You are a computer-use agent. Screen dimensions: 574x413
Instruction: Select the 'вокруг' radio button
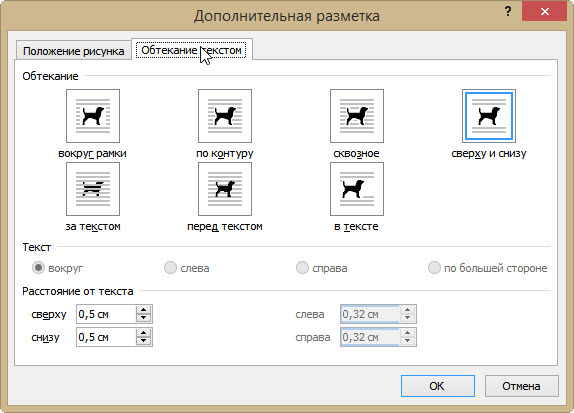(x=38, y=268)
